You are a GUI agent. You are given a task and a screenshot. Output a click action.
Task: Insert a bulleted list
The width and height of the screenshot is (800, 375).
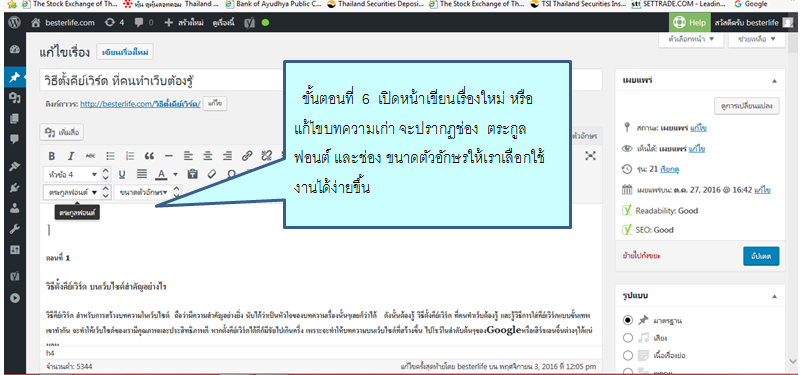click(x=110, y=156)
